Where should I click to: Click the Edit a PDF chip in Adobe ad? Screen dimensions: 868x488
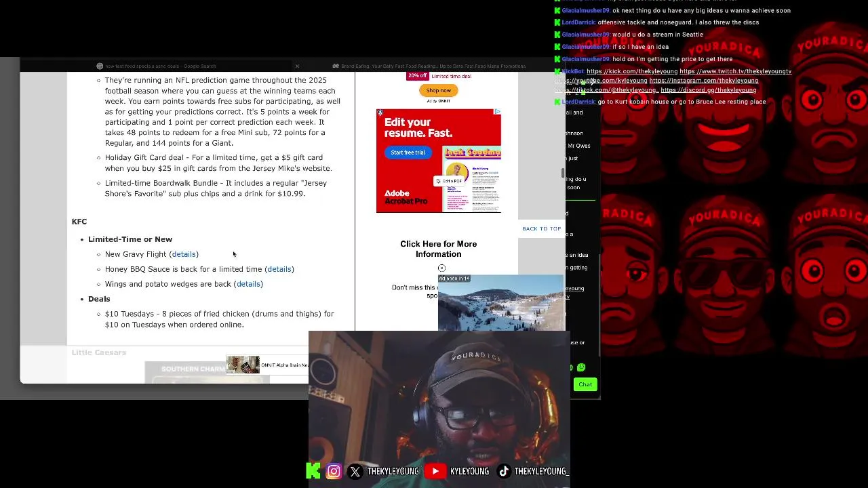(449, 181)
